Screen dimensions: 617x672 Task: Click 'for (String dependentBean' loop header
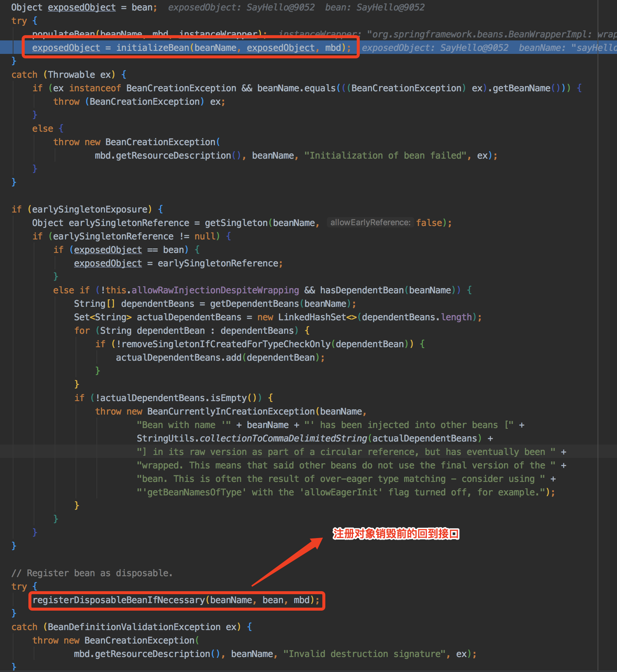pos(191,331)
